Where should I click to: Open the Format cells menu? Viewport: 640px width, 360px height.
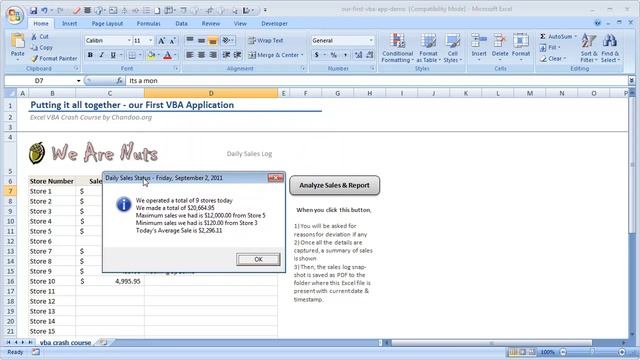521,48
